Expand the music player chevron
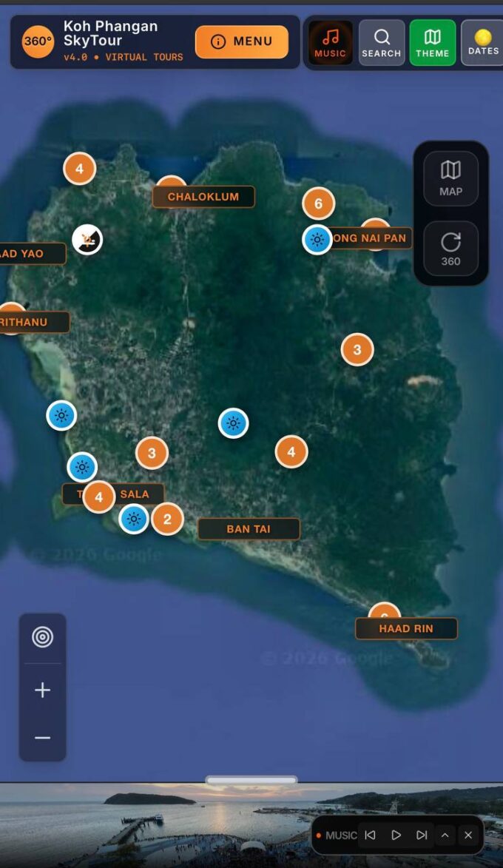 [x=445, y=835]
